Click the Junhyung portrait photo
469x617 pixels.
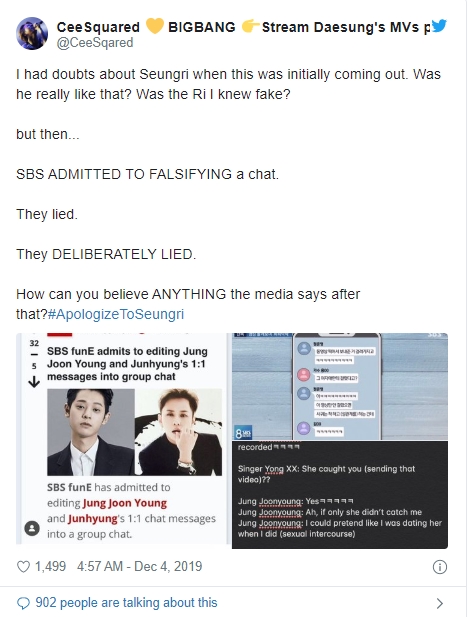coord(179,432)
